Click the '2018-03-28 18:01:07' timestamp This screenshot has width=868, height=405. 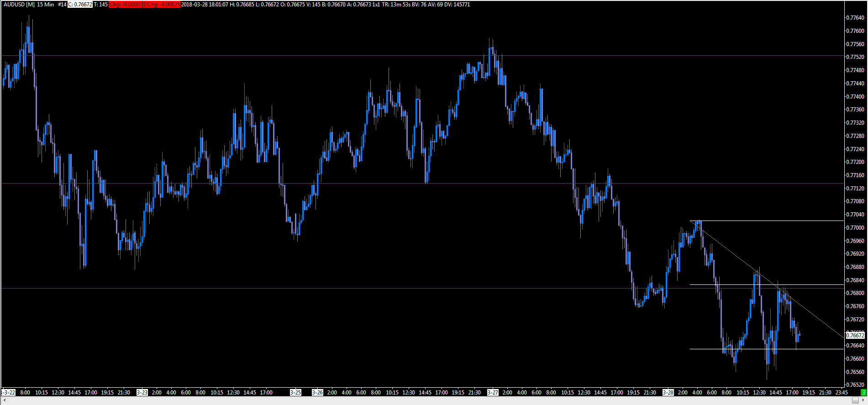point(205,5)
